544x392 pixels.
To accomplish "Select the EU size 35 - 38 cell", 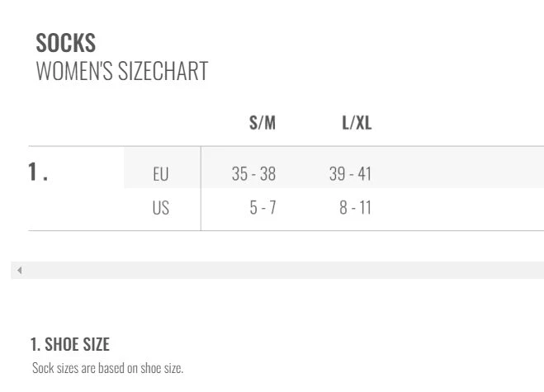I will pyautogui.click(x=253, y=174).
